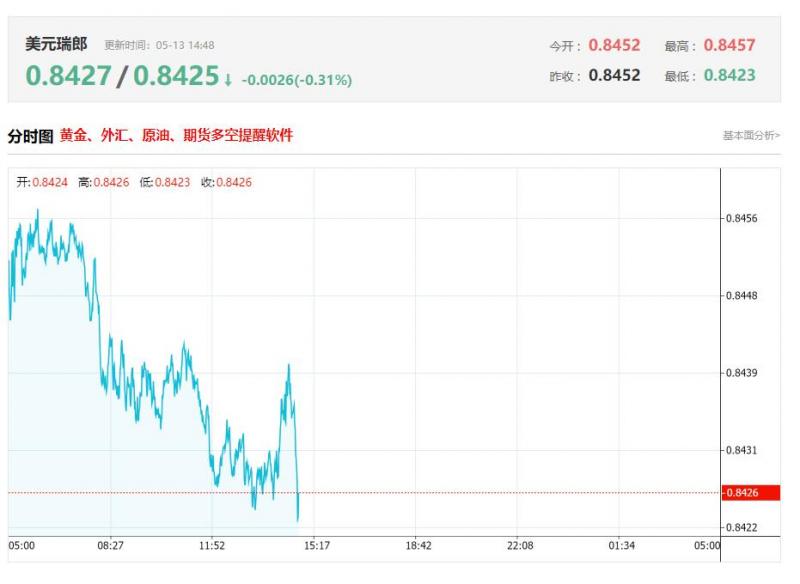Select the 最低 value 0.8423
This screenshot has width=800, height=584.
[730, 75]
